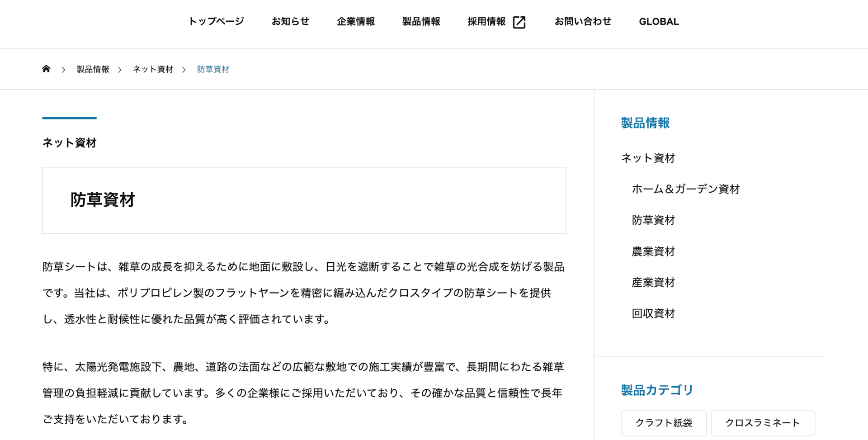Click the external link icon beside 採用情報
Screen dimensions: 868x440
[519, 22]
